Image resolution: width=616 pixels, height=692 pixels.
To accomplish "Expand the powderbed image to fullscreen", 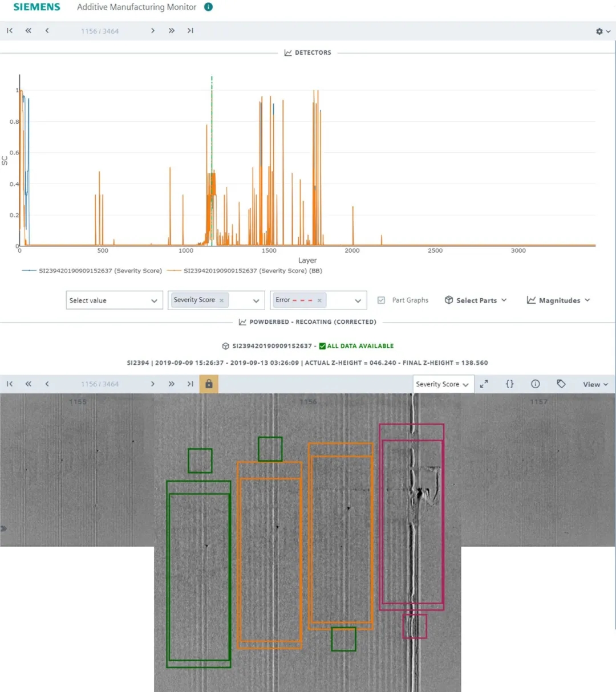I will [484, 384].
